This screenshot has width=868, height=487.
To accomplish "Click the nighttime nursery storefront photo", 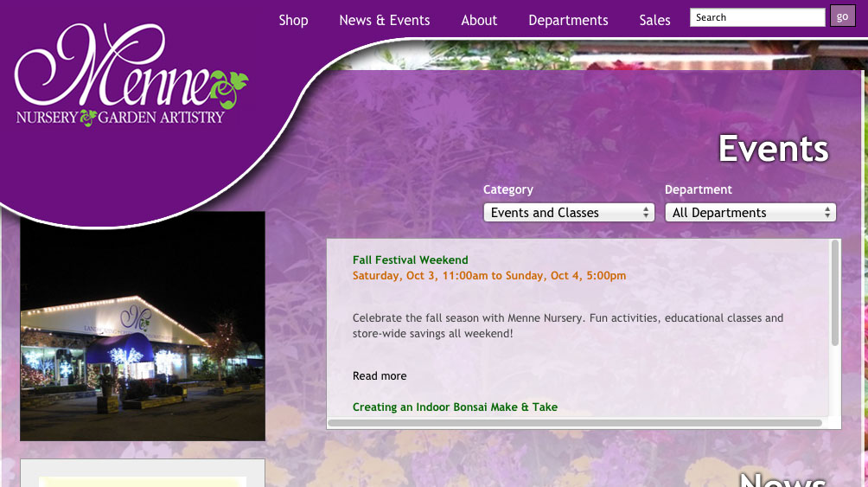I will point(143,326).
